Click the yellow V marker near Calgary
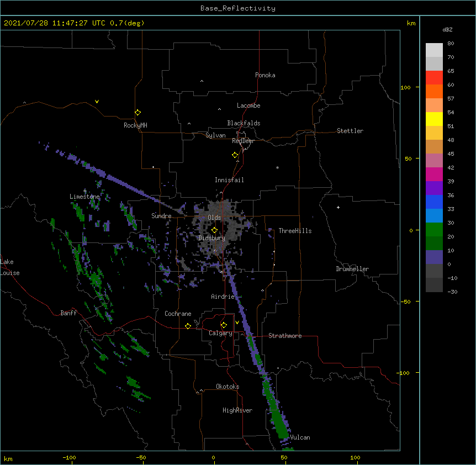This screenshot has width=476, height=465. (237, 323)
